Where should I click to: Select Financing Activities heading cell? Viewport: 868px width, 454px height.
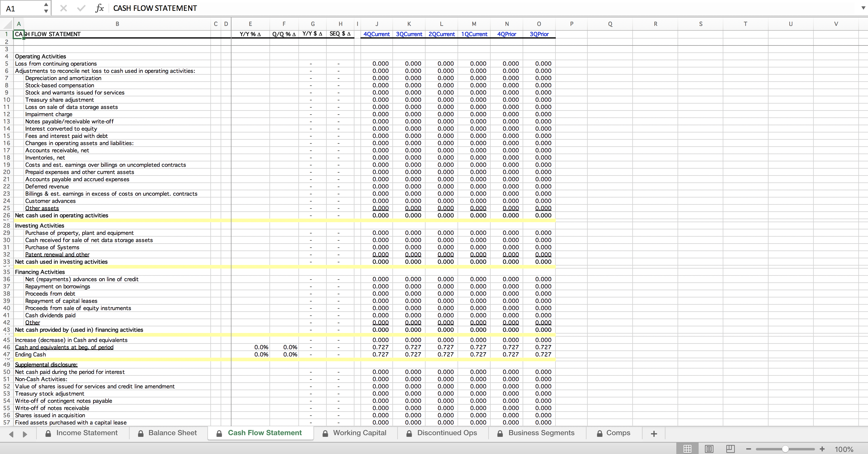40,272
